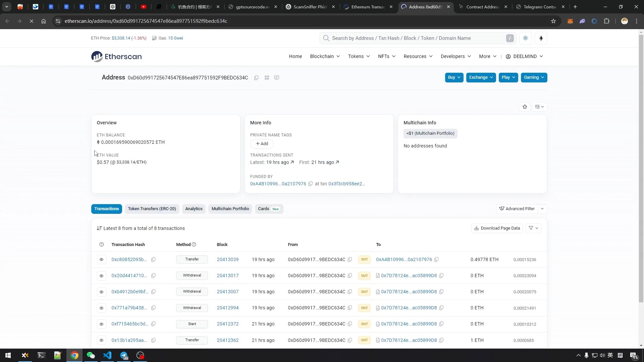Open WeChat from the taskbar
This screenshot has width=644, height=362.
pyautogui.click(x=91, y=355)
